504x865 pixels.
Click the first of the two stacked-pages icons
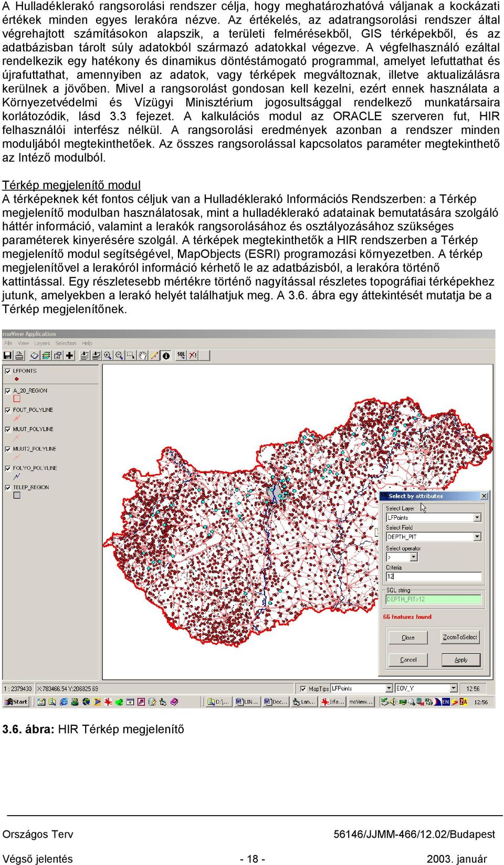85,356
